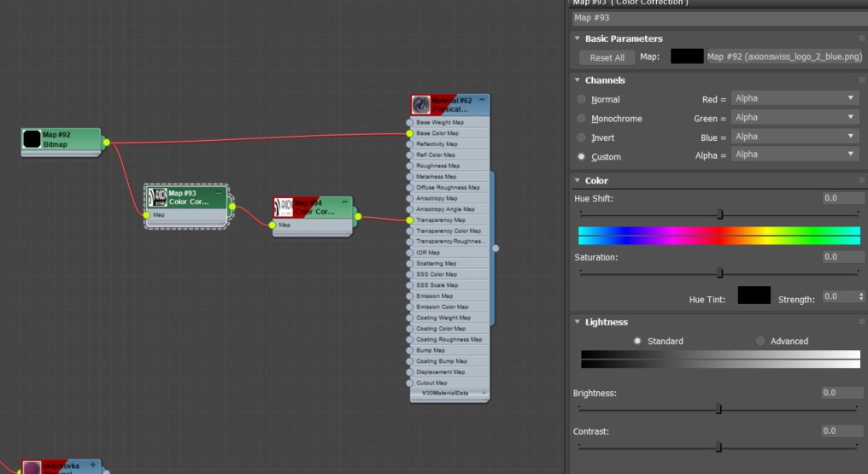Click the output socket of Map #92 Bitmap node
Viewport: 868px width, 474px height.
(106, 143)
